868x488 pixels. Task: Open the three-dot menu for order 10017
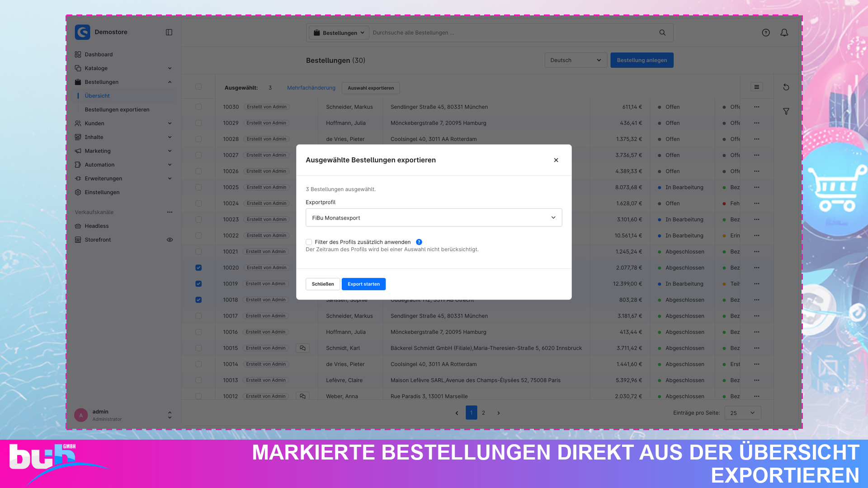coord(757,316)
